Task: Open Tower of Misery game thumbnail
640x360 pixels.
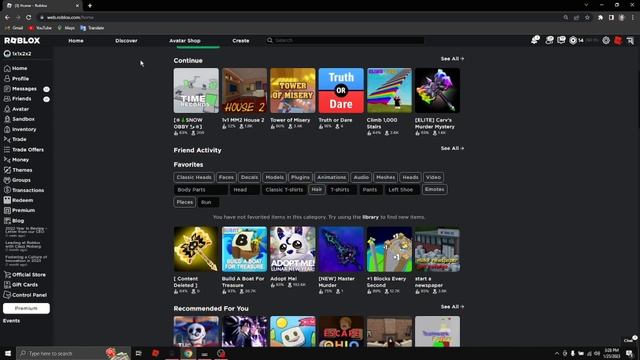Action: point(293,91)
